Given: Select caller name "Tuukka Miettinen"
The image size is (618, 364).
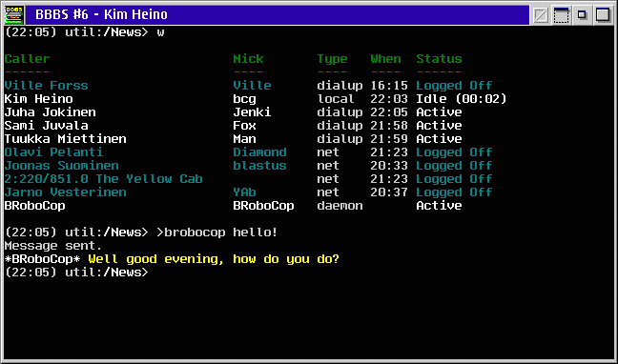Looking at the screenshot, I should [66, 139].
